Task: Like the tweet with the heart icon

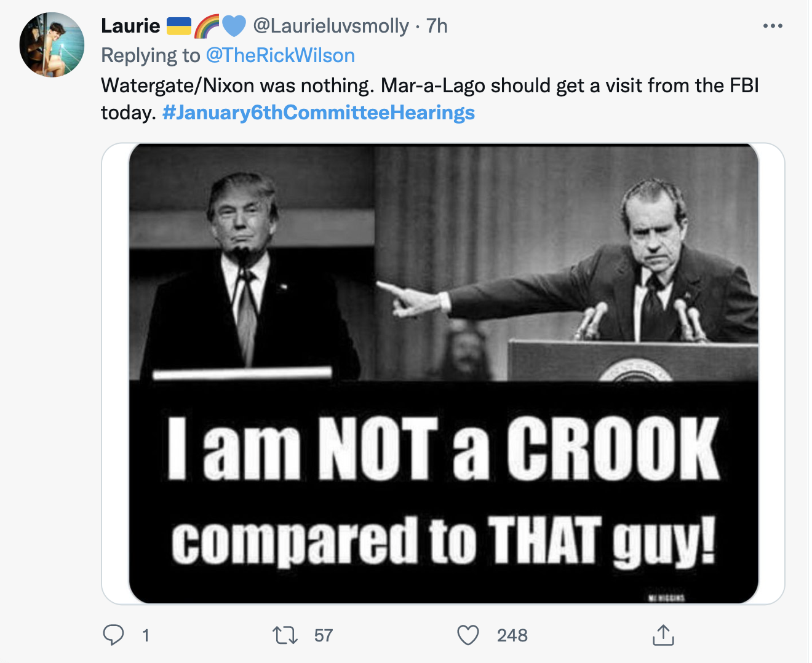Action: click(x=469, y=635)
